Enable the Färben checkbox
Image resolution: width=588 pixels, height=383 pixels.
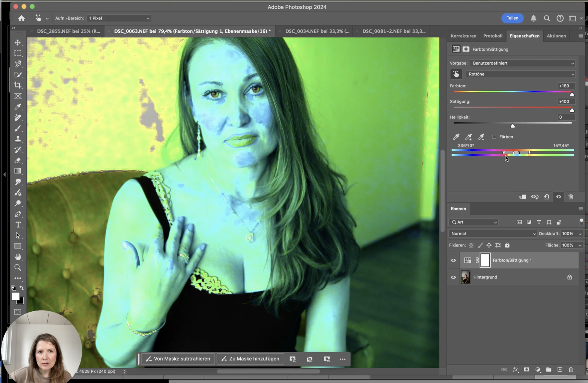click(x=494, y=137)
